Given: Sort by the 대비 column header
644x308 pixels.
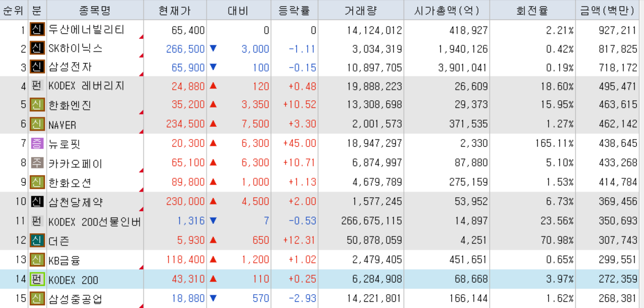Looking at the screenshot, I should [239, 10].
